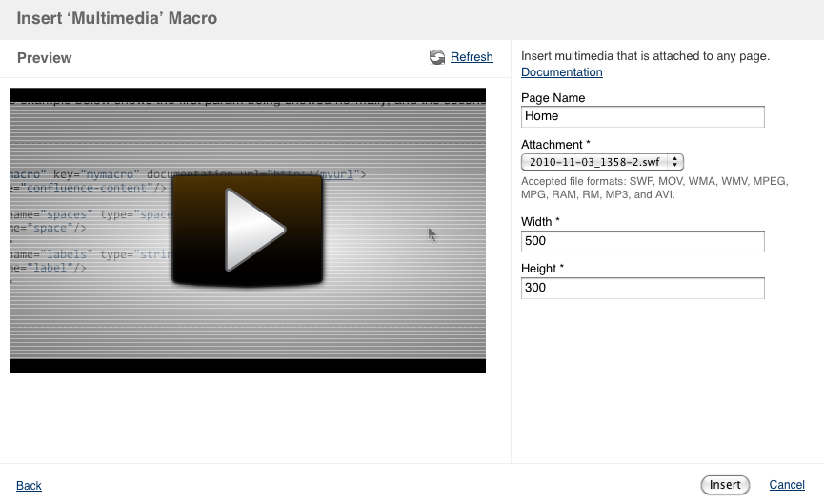Viewport: 824px width, 504px height.
Task: Click the up-down arrows on Attachment selector
Action: pos(675,162)
